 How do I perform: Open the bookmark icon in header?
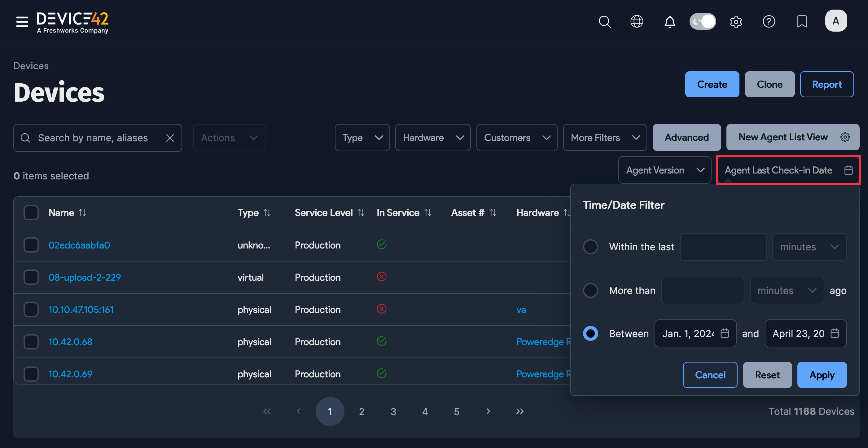point(802,22)
